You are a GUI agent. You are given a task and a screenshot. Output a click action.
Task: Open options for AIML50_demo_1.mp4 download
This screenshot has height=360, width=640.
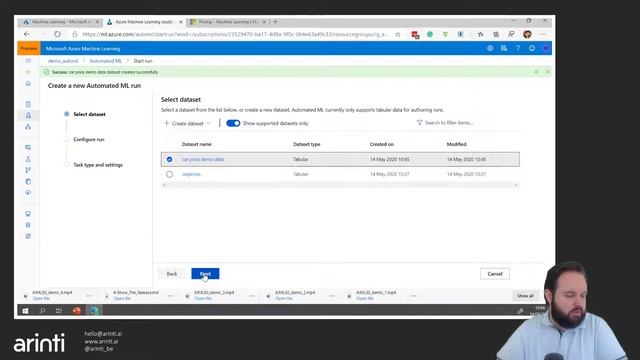pyautogui.click(x=413, y=296)
